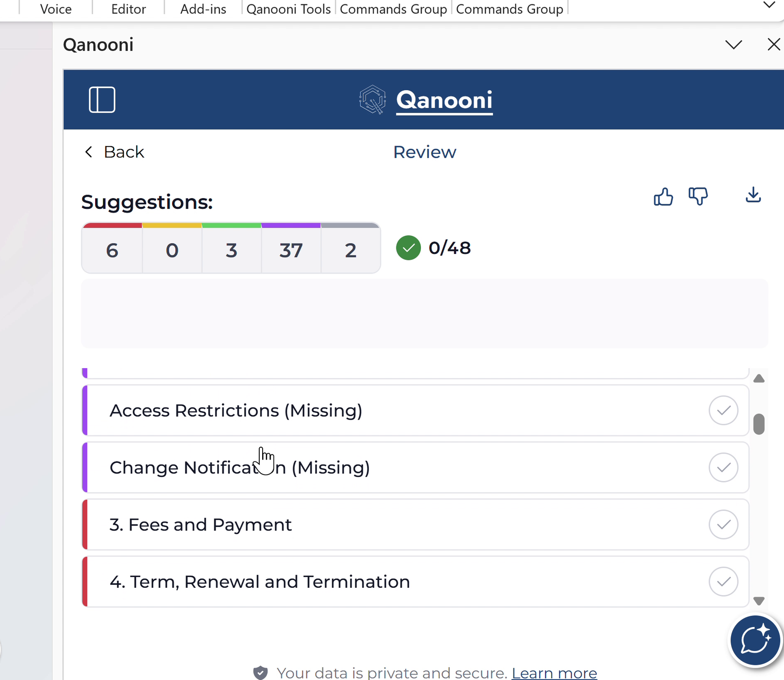Expand the Qanooni pane options chevron
784x680 pixels.
[x=734, y=45]
